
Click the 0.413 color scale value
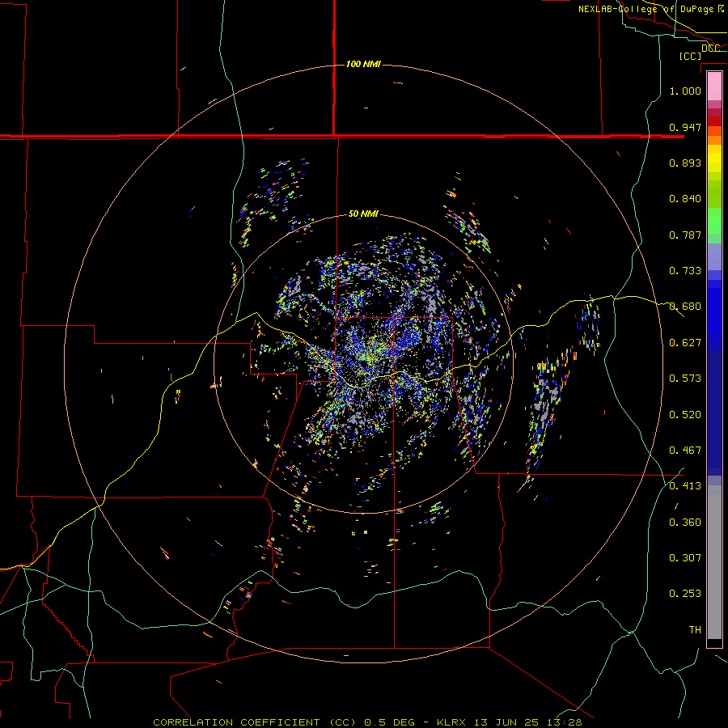pos(685,486)
